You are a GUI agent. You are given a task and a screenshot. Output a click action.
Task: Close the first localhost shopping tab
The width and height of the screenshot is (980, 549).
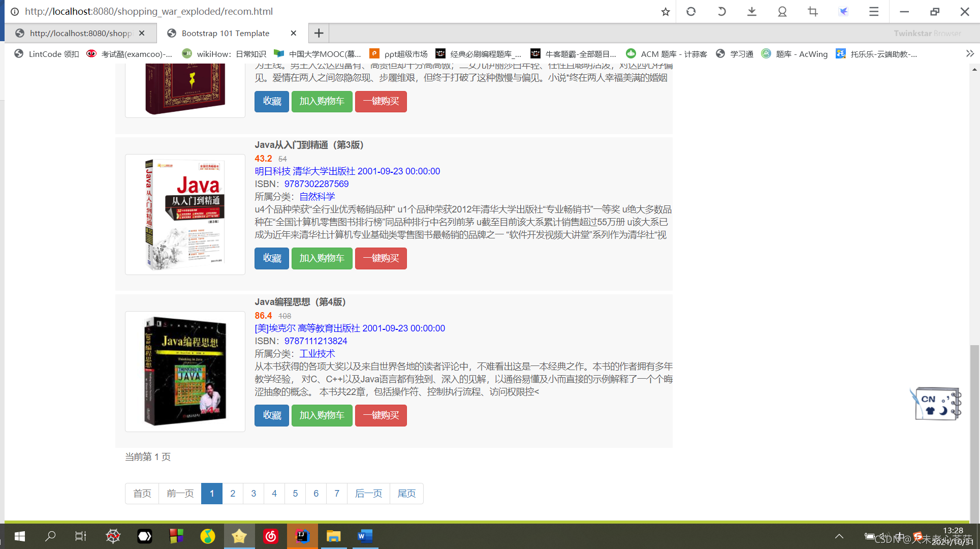click(x=142, y=33)
